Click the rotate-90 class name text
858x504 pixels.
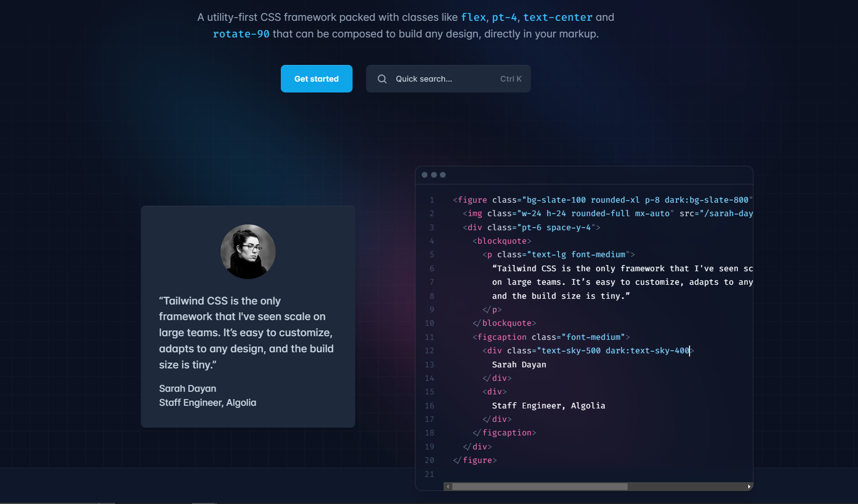tap(241, 34)
